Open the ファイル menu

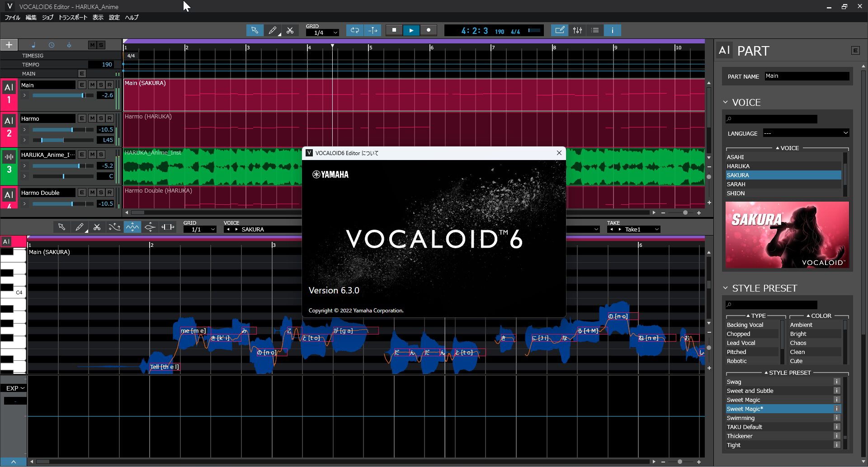(13, 17)
